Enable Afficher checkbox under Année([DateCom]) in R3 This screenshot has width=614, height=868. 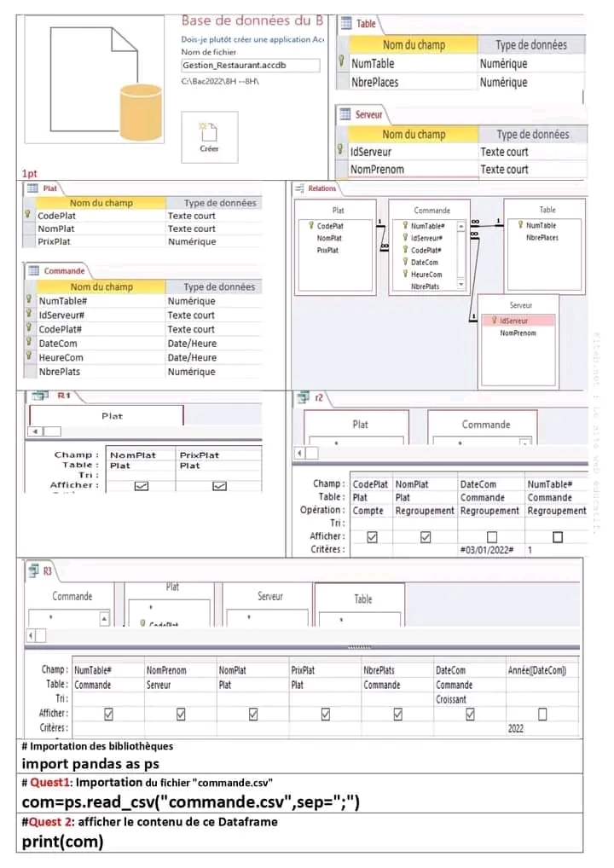[542, 714]
